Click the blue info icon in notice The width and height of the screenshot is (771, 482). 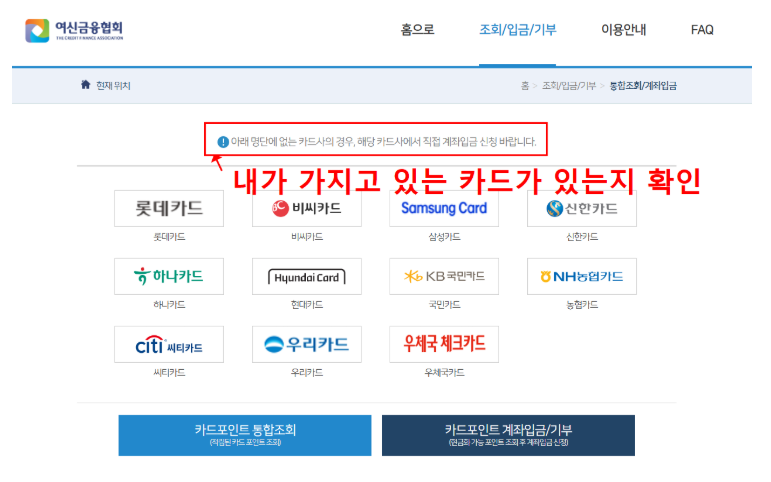coord(223,142)
